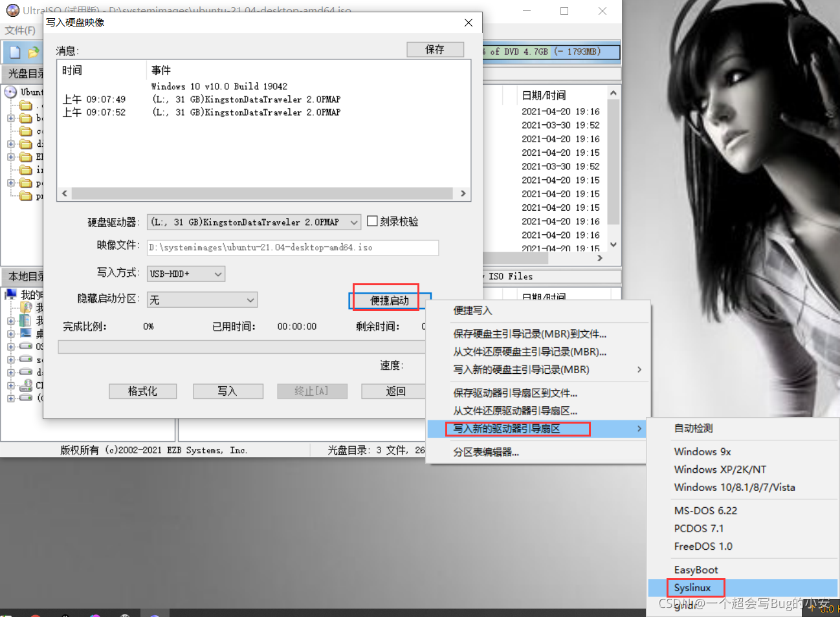
Task: Maximize the UltraISO window
Action: (x=564, y=11)
